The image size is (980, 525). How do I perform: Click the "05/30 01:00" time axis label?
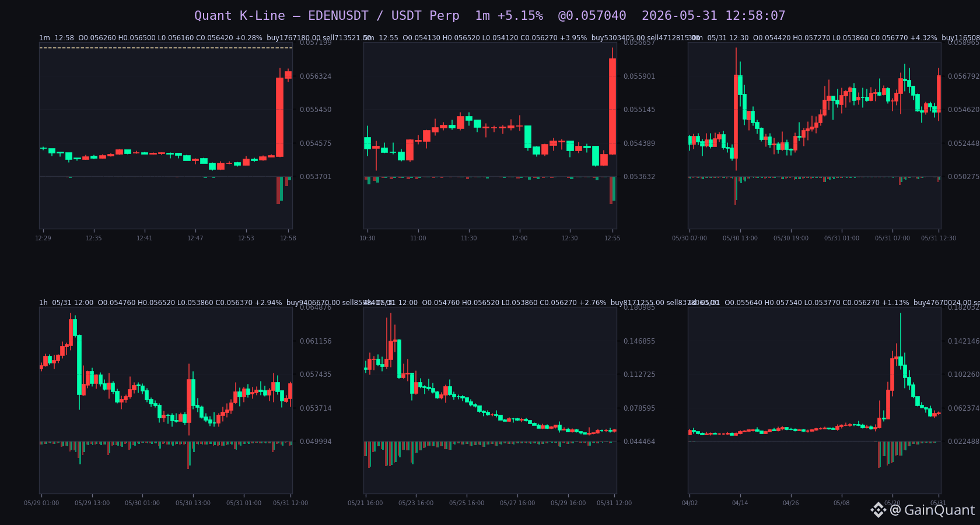[x=142, y=503]
